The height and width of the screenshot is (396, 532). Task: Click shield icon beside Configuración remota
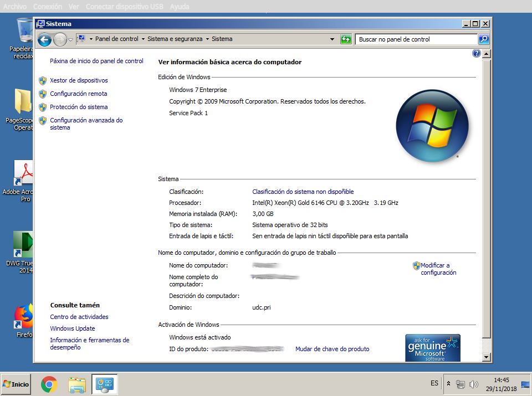click(x=43, y=94)
